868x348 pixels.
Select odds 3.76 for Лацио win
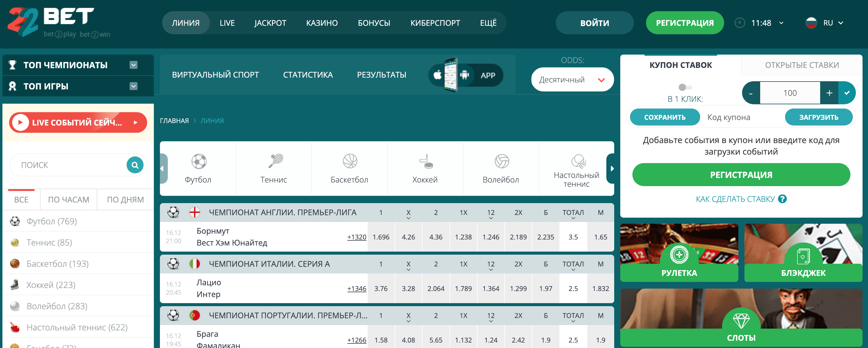point(381,289)
